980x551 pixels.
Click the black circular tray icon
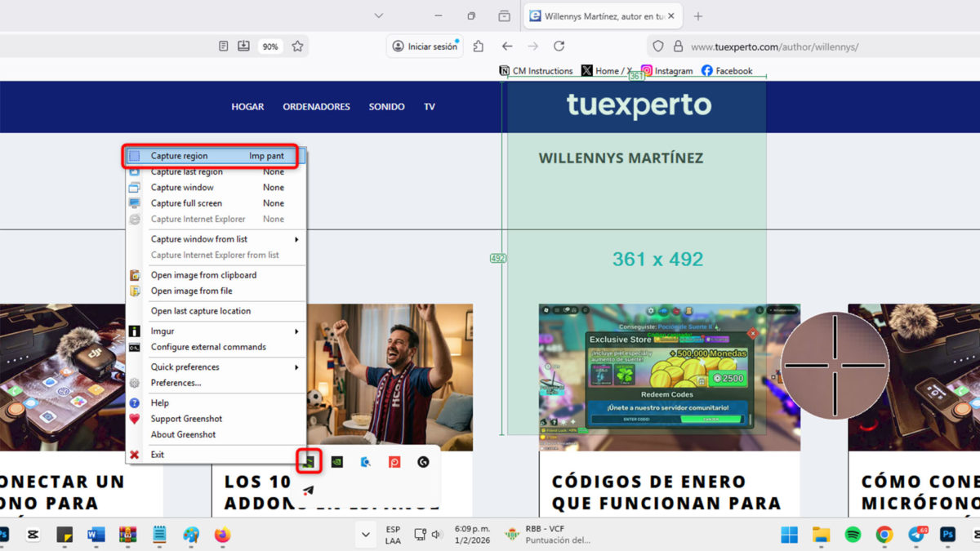coord(423,462)
